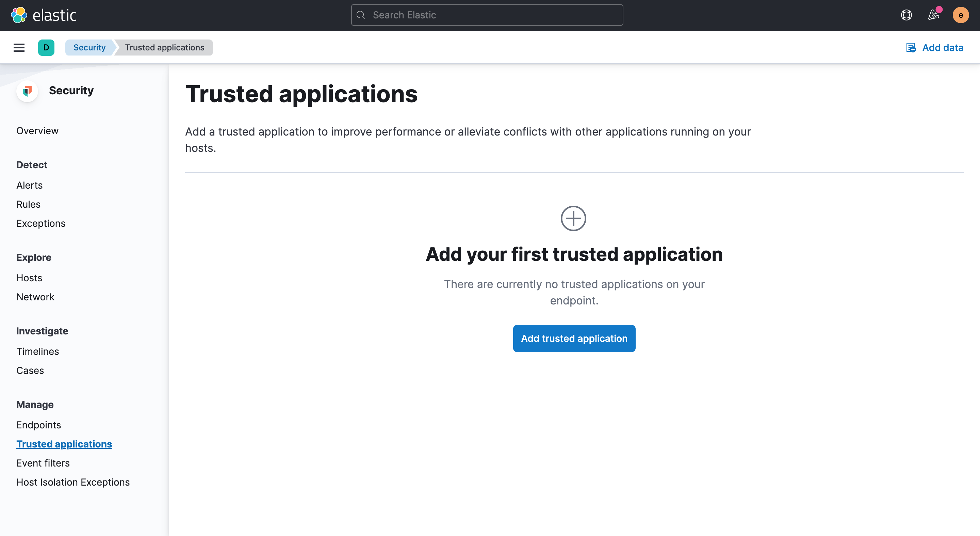Open the newsfeed celebration icon
This screenshot has height=536, width=980.
point(933,15)
